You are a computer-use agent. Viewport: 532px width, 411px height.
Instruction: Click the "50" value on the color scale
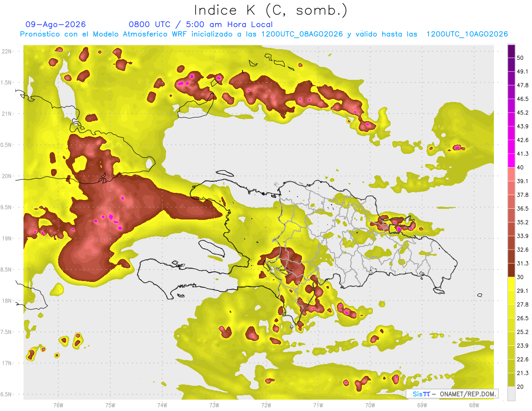coord(520,58)
